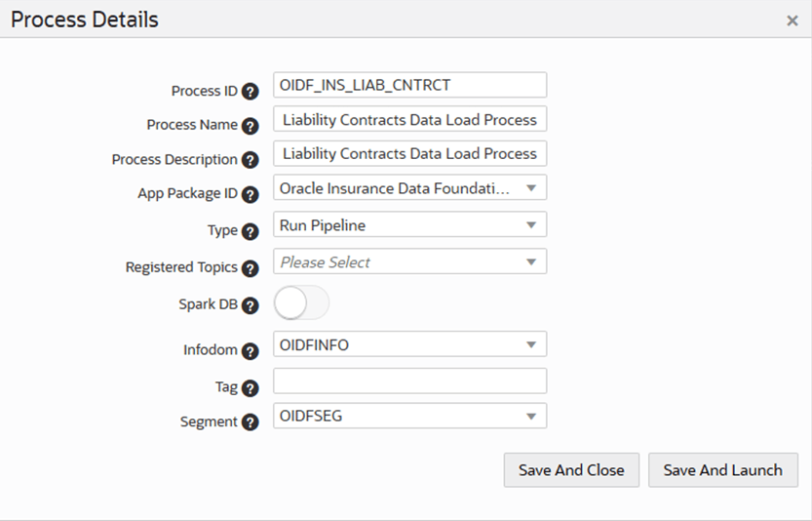812x521 pixels.
Task: Click the Process Description help icon
Action: tap(251, 160)
